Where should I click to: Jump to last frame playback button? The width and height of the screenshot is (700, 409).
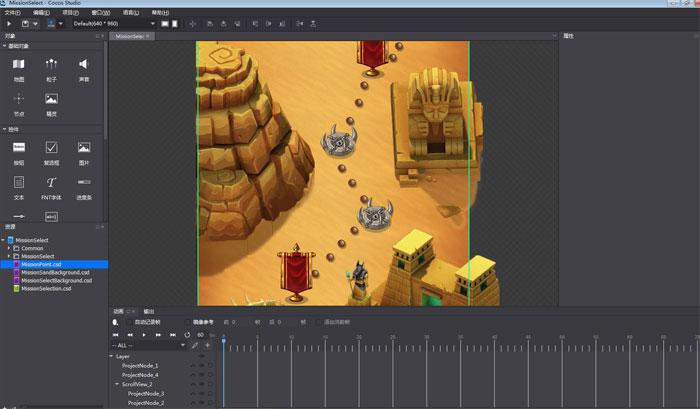173,334
